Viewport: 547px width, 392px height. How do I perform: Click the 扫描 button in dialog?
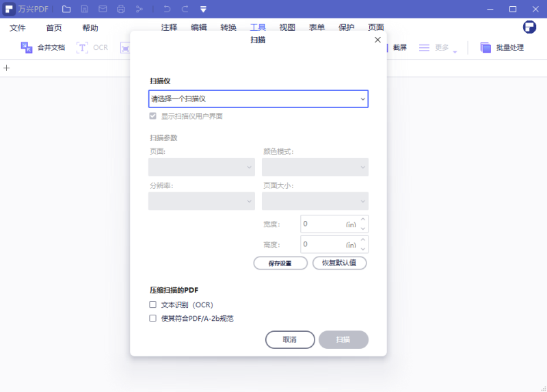coord(343,339)
